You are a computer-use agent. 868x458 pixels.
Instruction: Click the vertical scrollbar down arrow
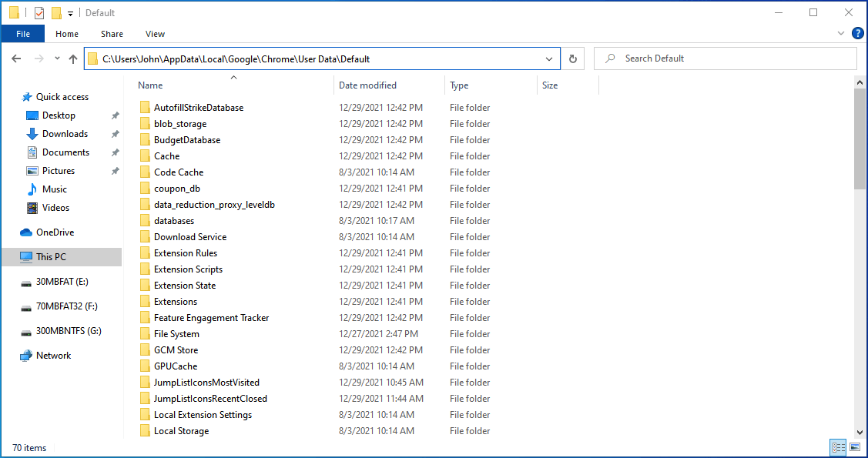(860, 433)
